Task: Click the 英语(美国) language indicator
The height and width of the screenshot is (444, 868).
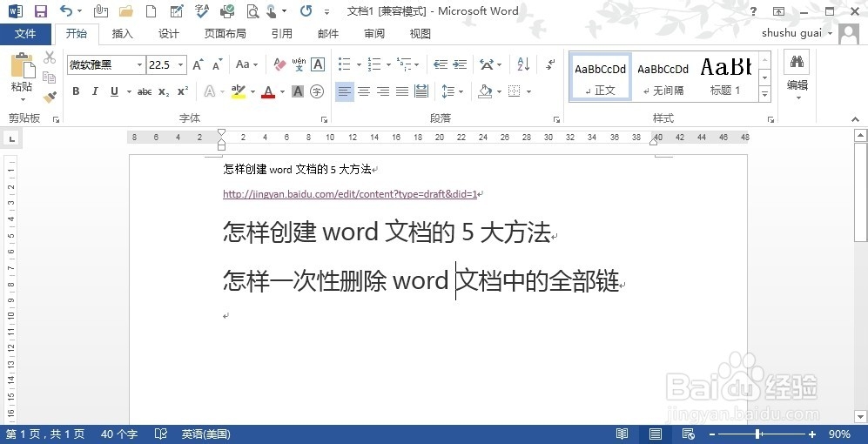Action: (205, 434)
